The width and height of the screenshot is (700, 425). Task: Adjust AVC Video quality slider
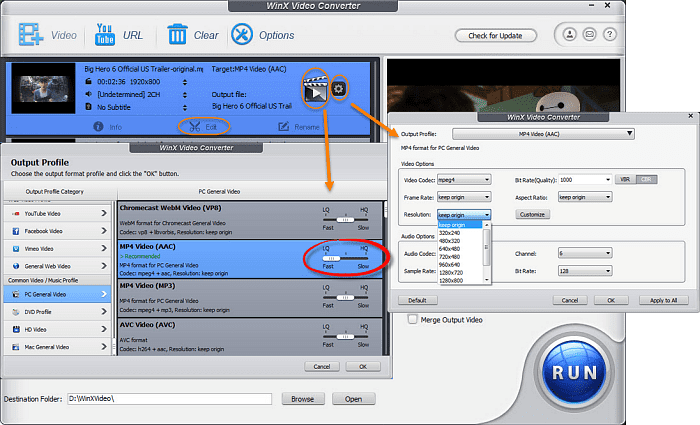tap(345, 337)
